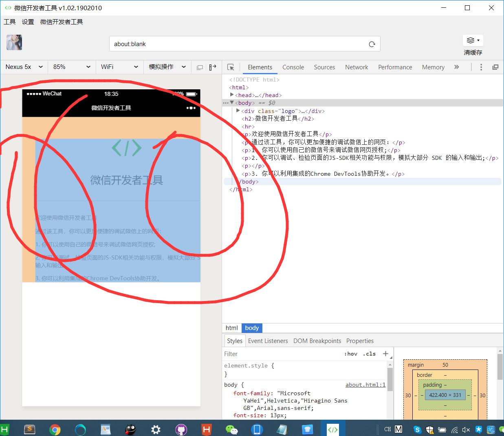504x436 pixels.
Task: Open GitHub Desktop from the taskbar
Action: [181, 429]
